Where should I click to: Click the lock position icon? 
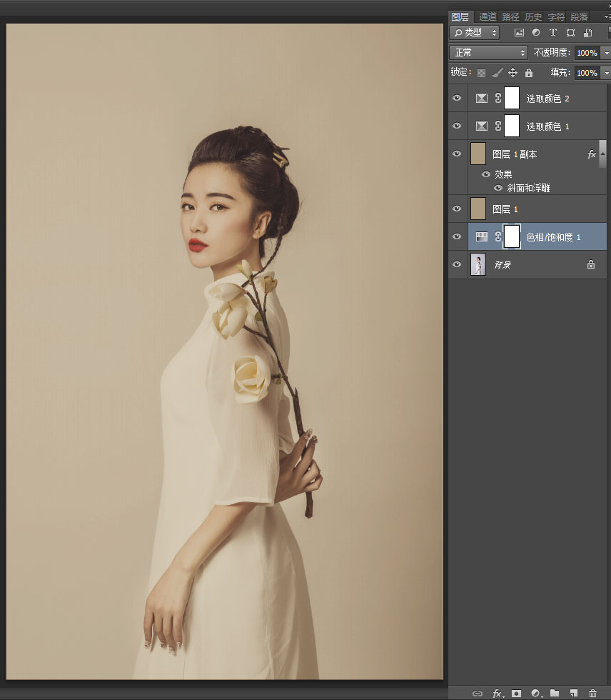[513, 72]
